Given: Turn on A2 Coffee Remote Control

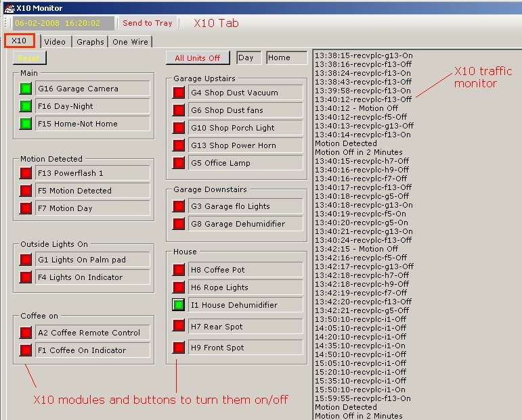Looking at the screenshot, I should pyautogui.click(x=26, y=333).
